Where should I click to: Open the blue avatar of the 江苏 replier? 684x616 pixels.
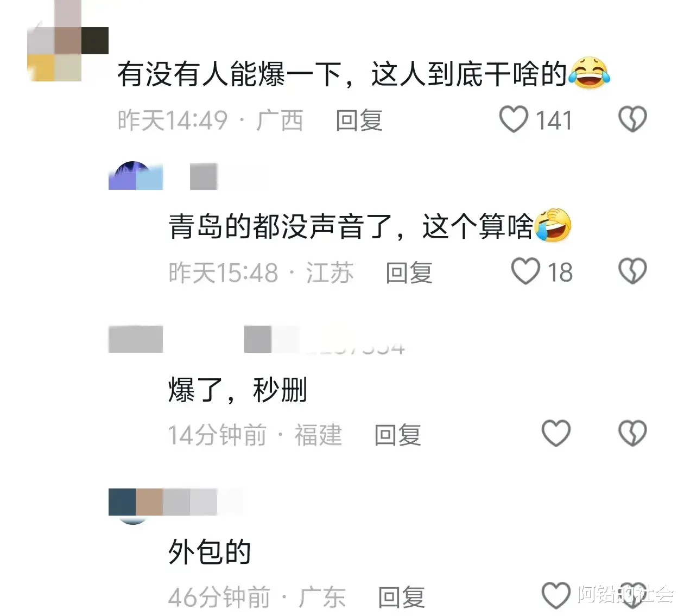pos(136,176)
